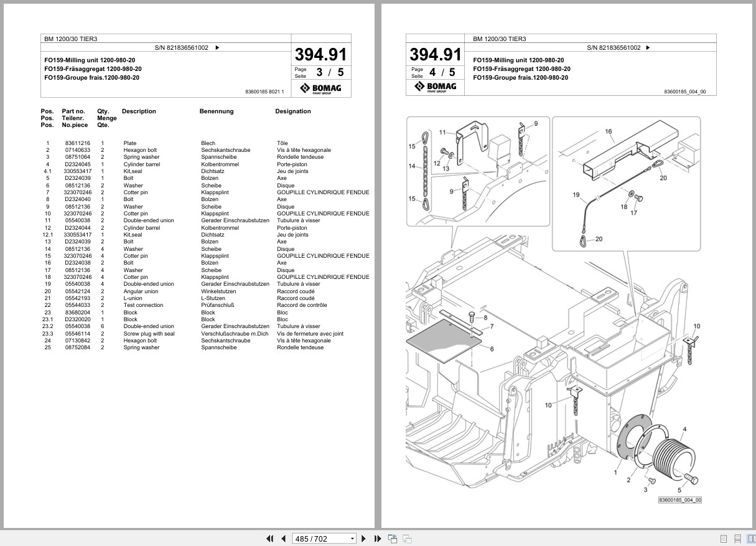This screenshot has width=756, height=546.
Task: Click callout 4 near the bellows
Action: click(685, 429)
